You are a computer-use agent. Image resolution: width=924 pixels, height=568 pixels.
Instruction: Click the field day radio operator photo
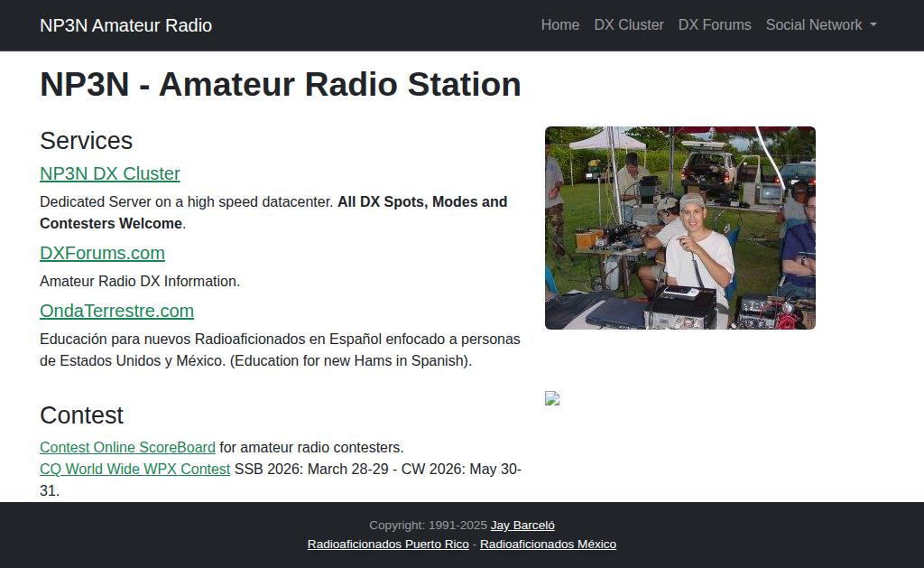680,228
